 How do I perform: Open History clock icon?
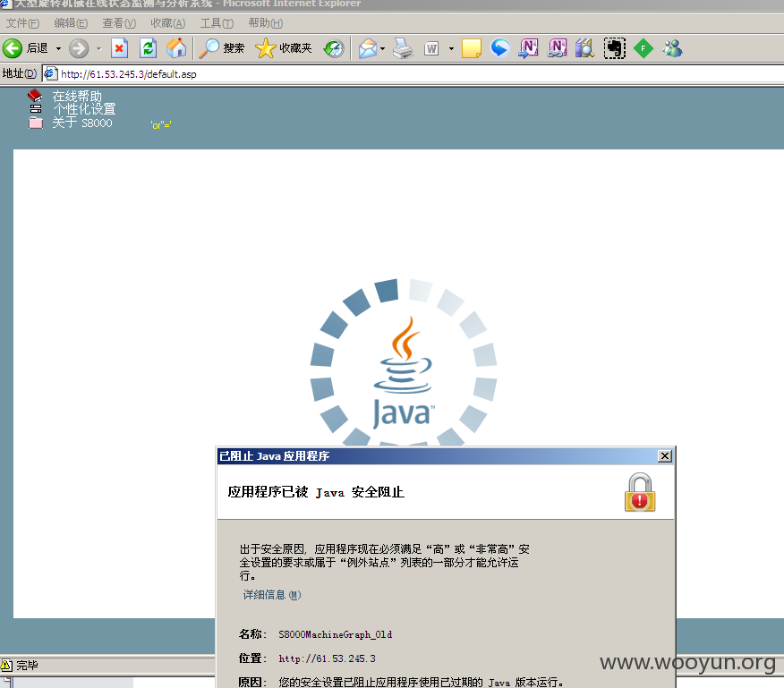pos(334,48)
